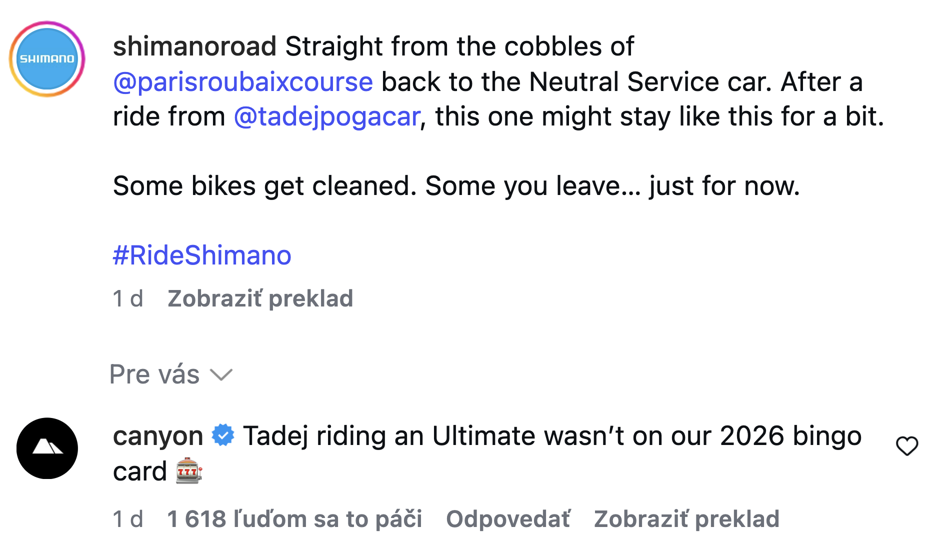Image resolution: width=938 pixels, height=560 pixels.
Task: Click the canyon comment's 1 d timestamp
Action: [x=128, y=519]
